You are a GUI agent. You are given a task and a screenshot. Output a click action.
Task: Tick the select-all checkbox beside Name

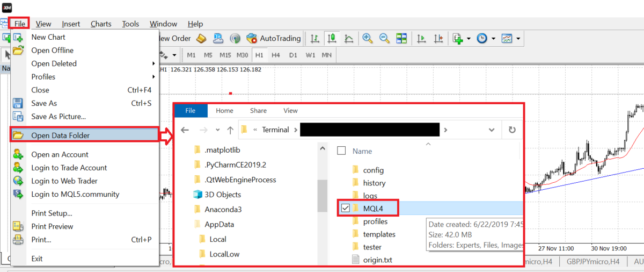(x=341, y=151)
